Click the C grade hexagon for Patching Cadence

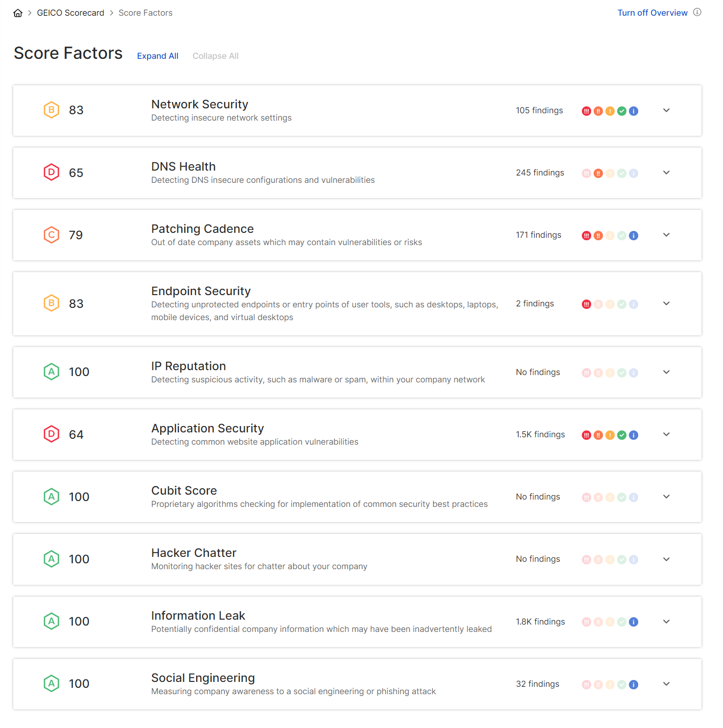coord(51,235)
